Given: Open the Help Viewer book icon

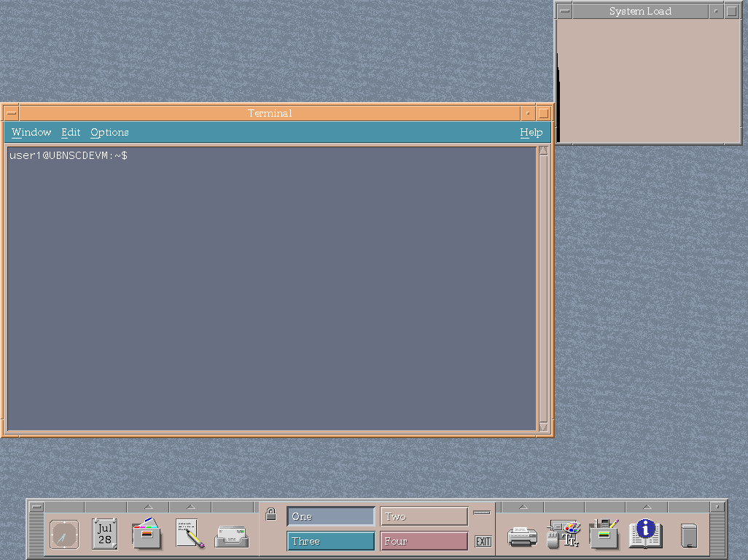Looking at the screenshot, I should tap(646, 534).
